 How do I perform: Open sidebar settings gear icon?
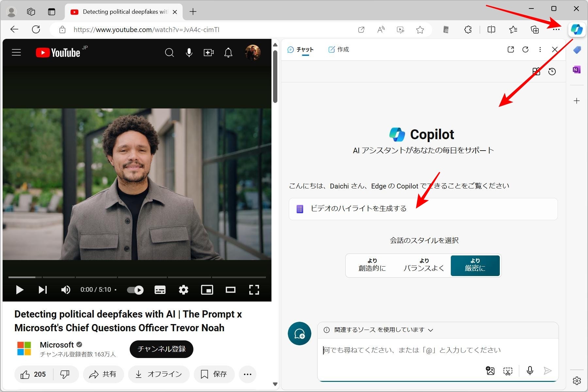(x=577, y=381)
